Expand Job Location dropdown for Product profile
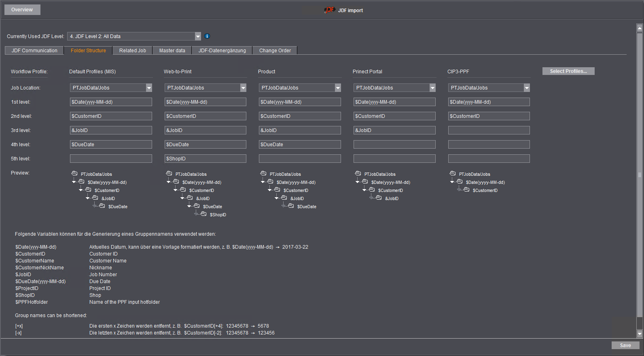The width and height of the screenshot is (644, 356). click(338, 88)
